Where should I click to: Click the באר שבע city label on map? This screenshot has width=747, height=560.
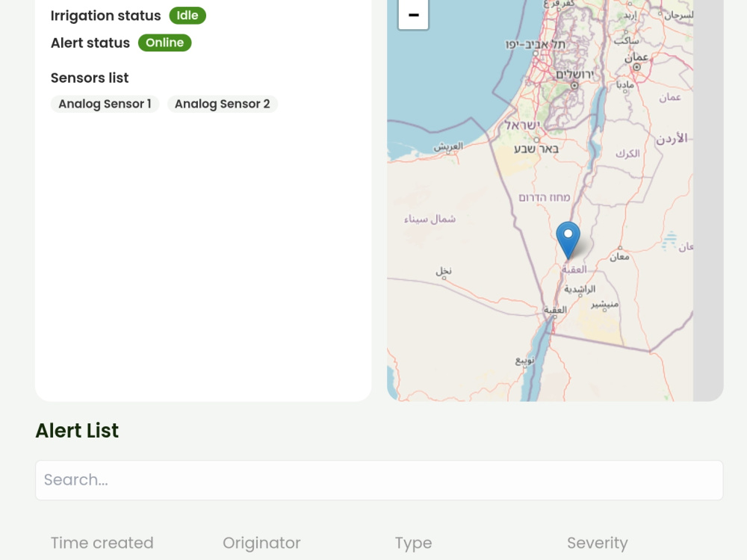click(536, 149)
